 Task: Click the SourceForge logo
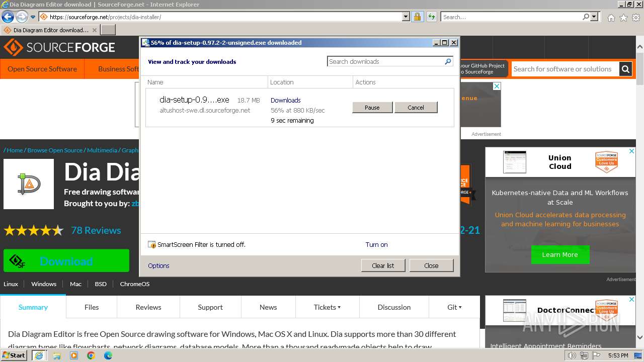coord(59,48)
